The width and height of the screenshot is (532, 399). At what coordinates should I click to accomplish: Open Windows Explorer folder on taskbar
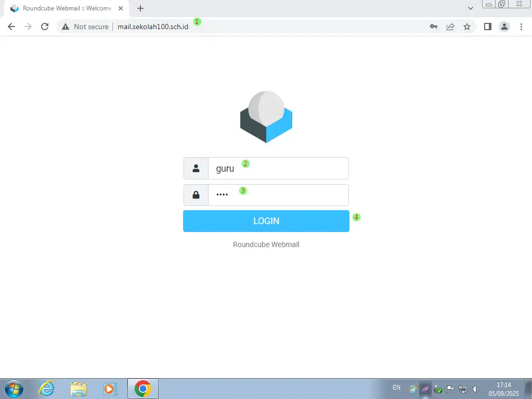click(79, 389)
